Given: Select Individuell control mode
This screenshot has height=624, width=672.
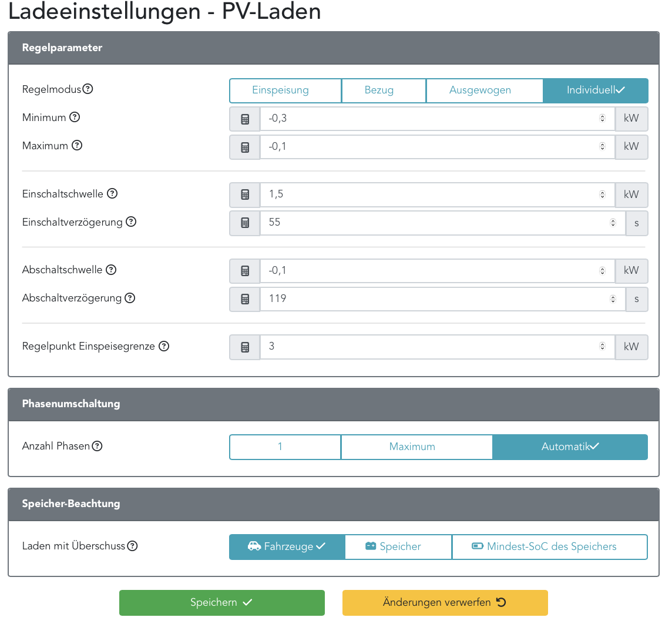Looking at the screenshot, I should coord(595,90).
